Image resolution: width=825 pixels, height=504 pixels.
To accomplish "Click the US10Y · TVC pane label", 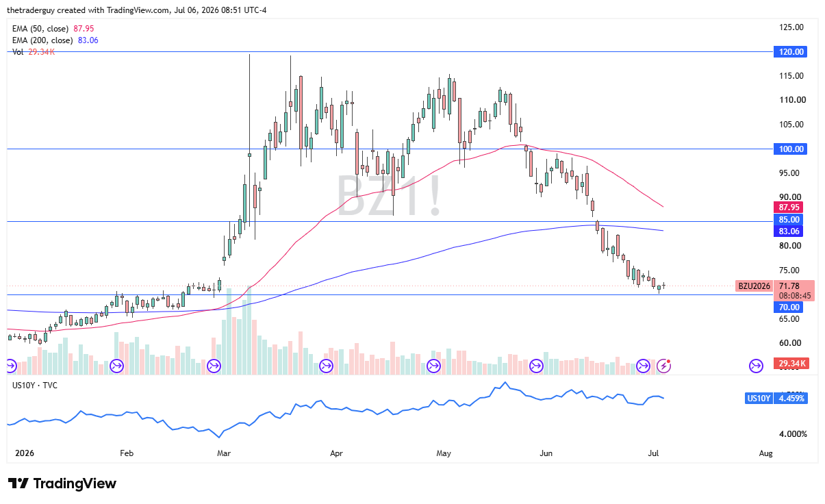I will [35, 386].
